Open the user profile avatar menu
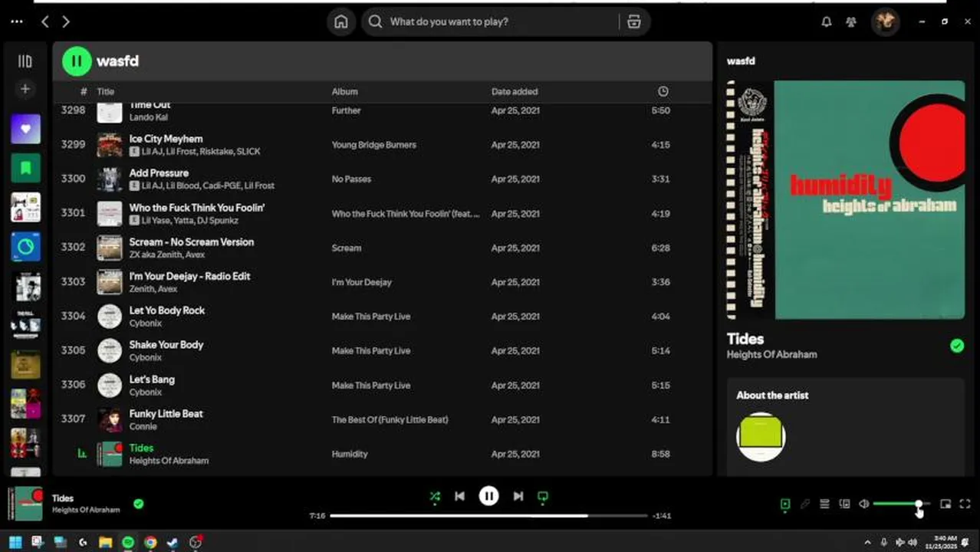980x552 pixels. click(x=886, y=21)
